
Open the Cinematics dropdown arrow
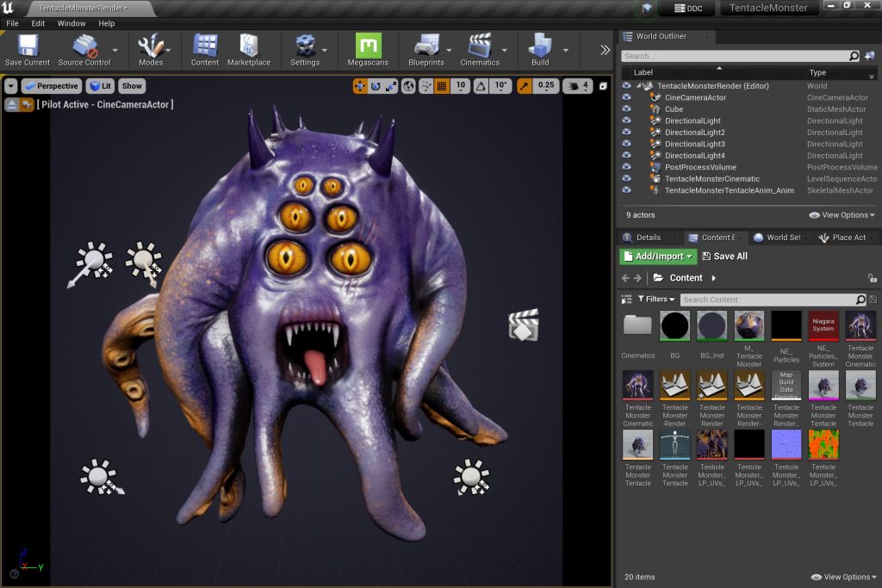coord(505,50)
